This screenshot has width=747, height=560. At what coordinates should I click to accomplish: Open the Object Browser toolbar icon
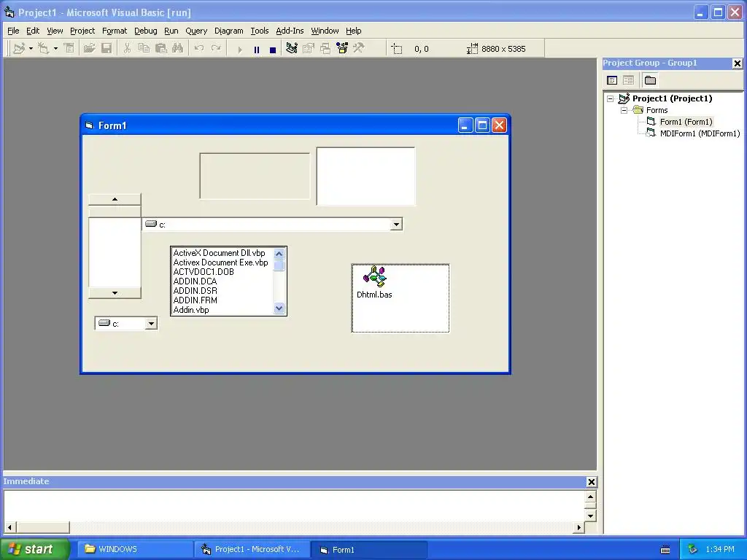point(342,49)
